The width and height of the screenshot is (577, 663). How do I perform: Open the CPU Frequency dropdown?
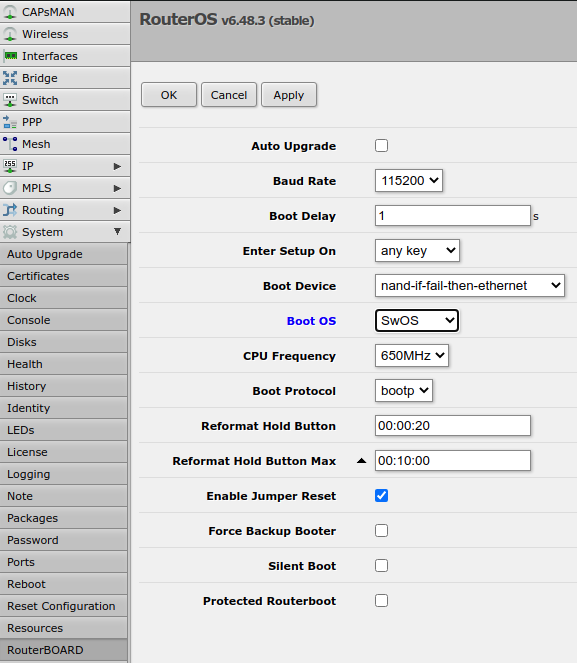(412, 356)
